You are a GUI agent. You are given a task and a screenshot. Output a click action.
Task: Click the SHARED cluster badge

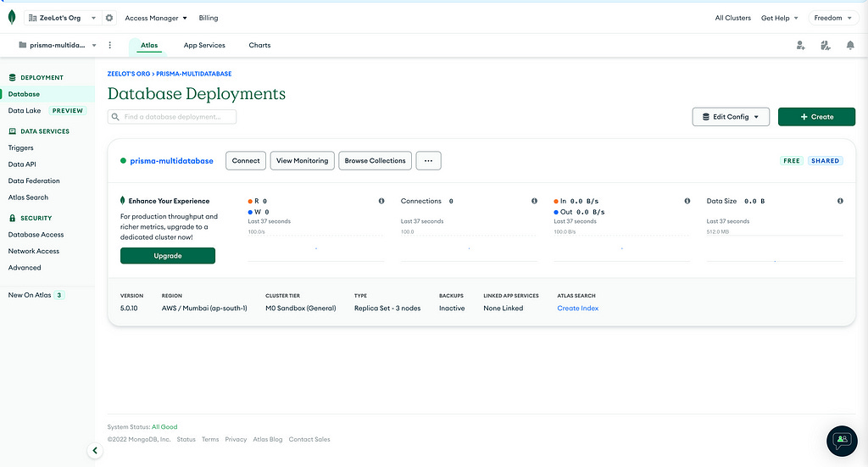tap(826, 161)
